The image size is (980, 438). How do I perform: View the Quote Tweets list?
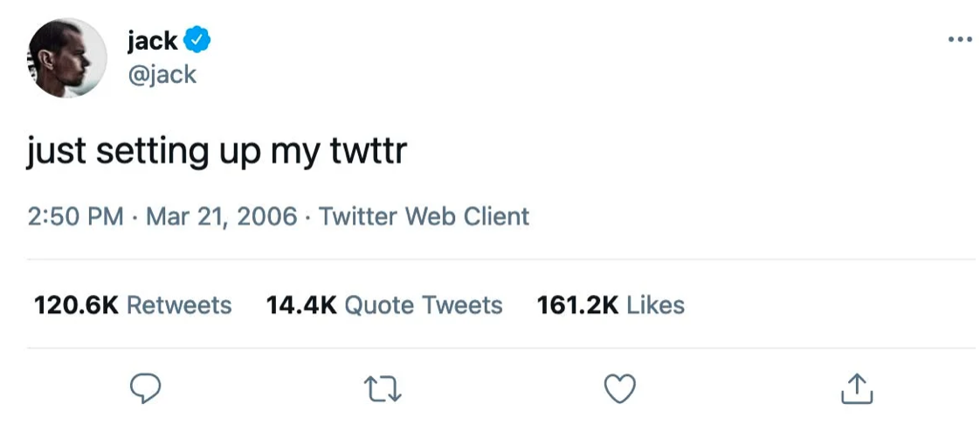[x=424, y=305]
